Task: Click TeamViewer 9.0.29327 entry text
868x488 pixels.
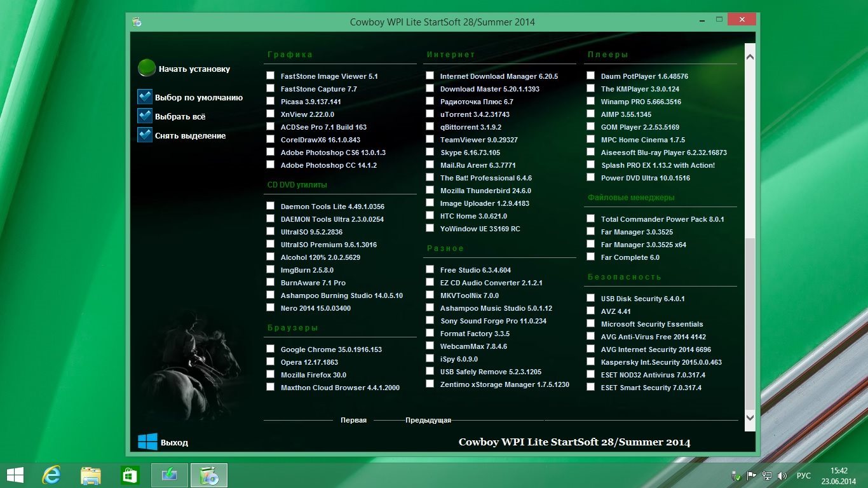Action: pos(479,140)
